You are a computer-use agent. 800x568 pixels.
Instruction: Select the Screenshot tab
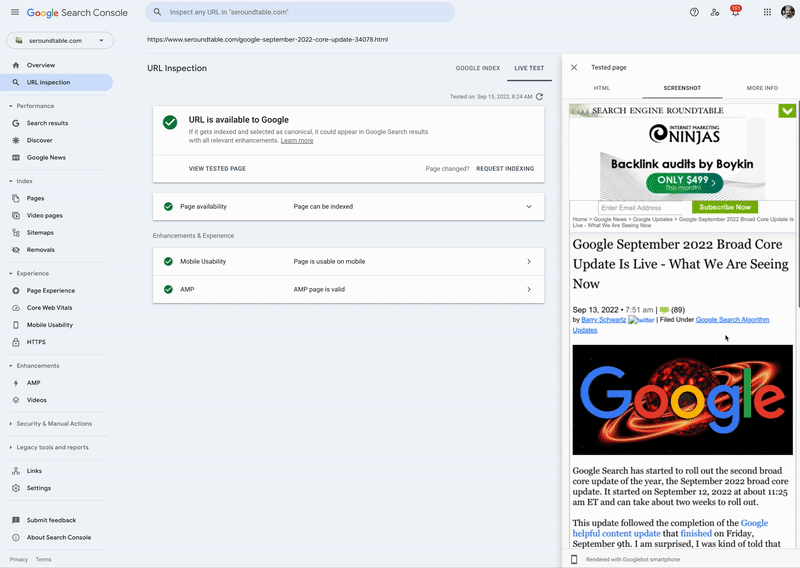(x=682, y=88)
